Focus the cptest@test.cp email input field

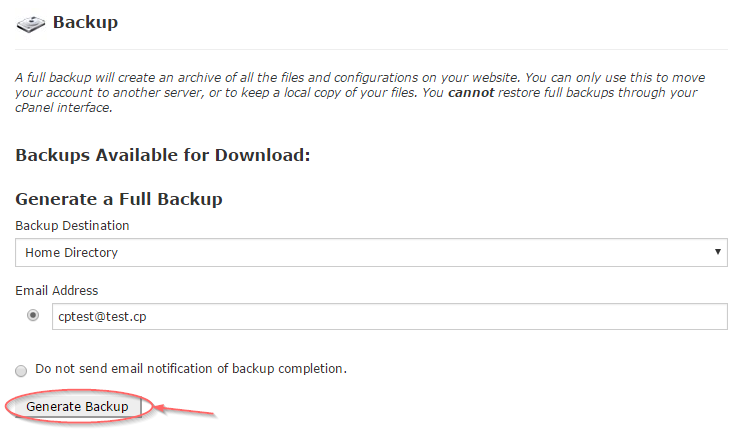[x=389, y=316]
